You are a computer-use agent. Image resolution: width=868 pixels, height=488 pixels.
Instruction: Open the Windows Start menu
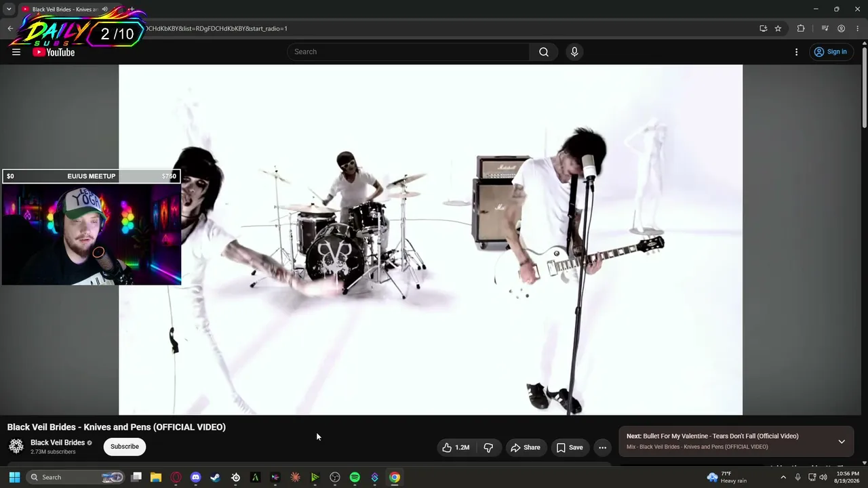tap(14, 477)
